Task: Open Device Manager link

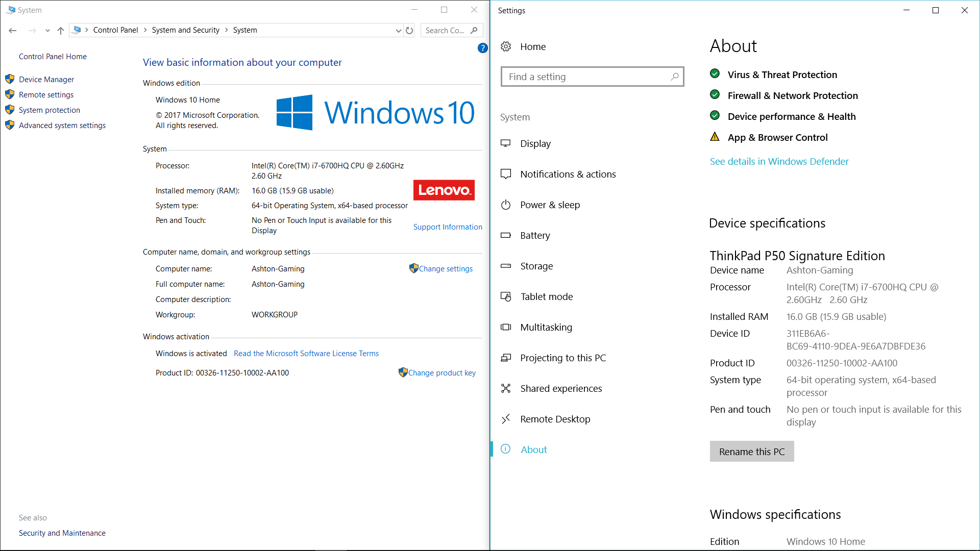Action: coord(46,80)
